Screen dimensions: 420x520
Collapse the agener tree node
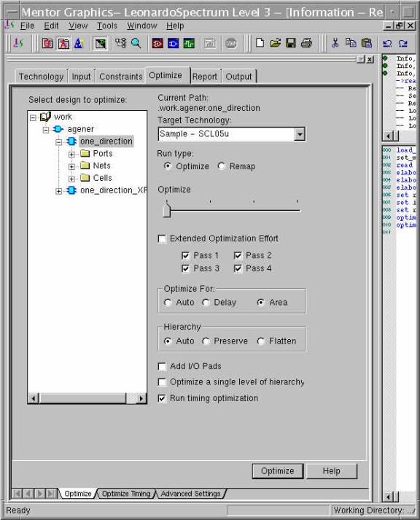[46, 130]
